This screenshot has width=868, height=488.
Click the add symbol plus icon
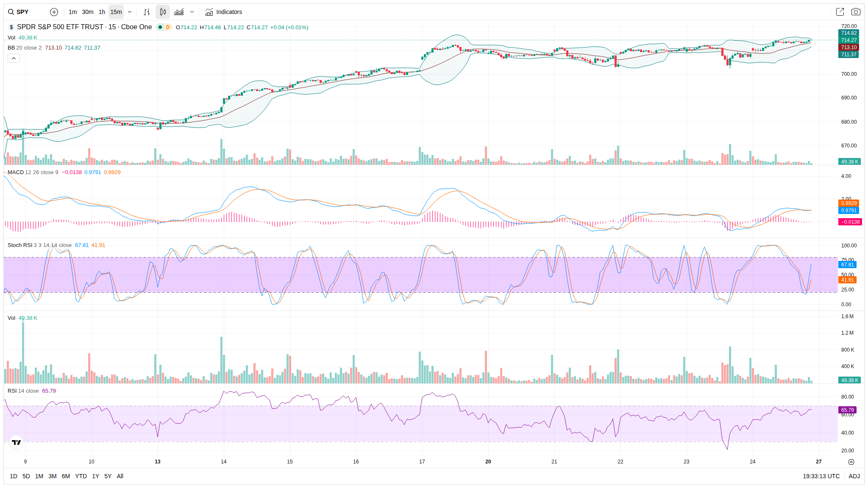click(x=54, y=12)
